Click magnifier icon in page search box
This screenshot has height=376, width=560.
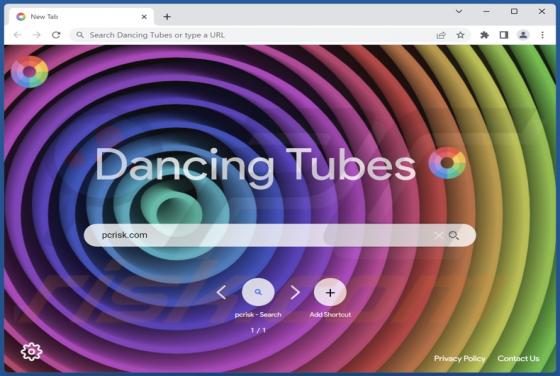[x=454, y=235]
